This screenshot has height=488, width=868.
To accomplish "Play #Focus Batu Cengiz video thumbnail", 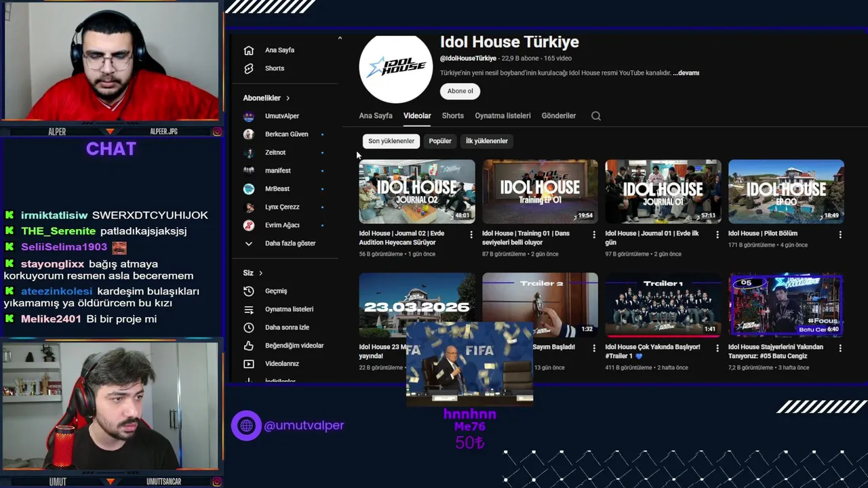I will 786,305.
